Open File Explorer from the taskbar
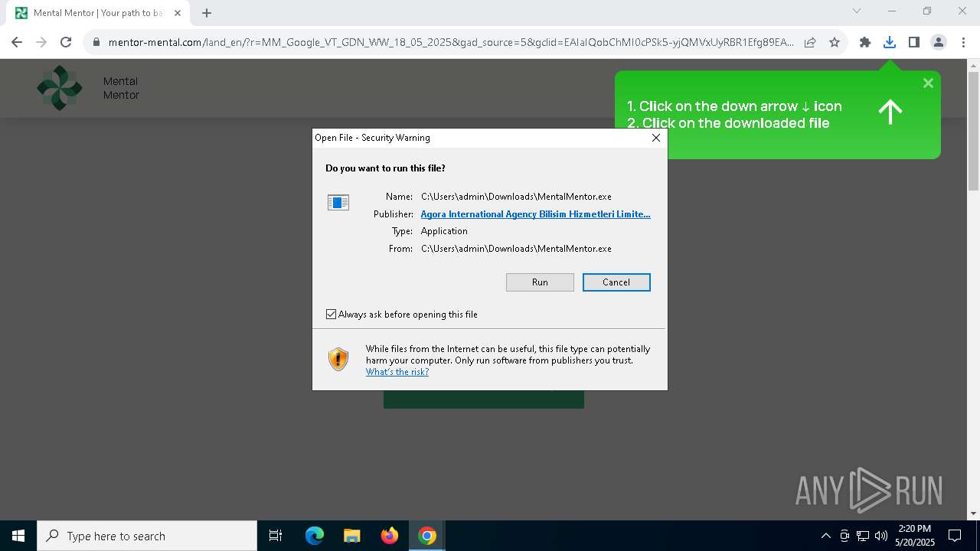 pyautogui.click(x=351, y=536)
